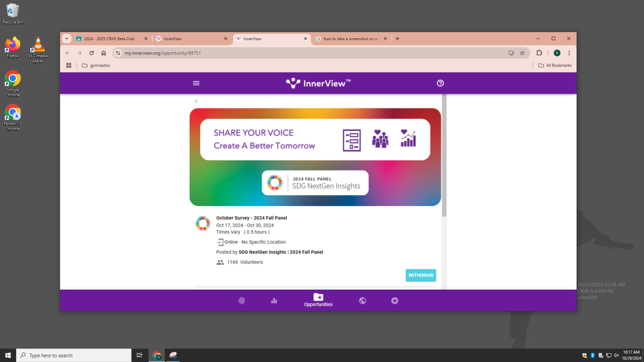The width and height of the screenshot is (644, 362).
Task: Select the Opportunities tab in bottom bar
Action: pyautogui.click(x=318, y=300)
